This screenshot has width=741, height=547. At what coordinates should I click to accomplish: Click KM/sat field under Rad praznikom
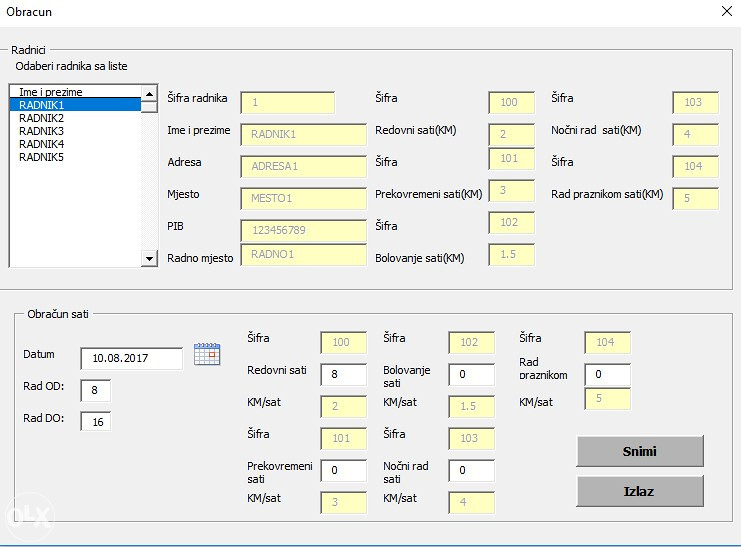pyautogui.click(x=607, y=399)
